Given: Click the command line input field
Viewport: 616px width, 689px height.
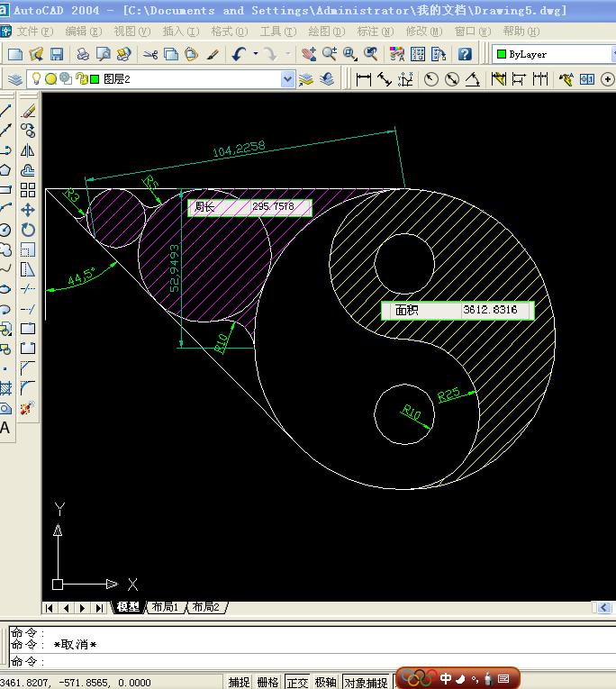Looking at the screenshot, I should coord(313,661).
